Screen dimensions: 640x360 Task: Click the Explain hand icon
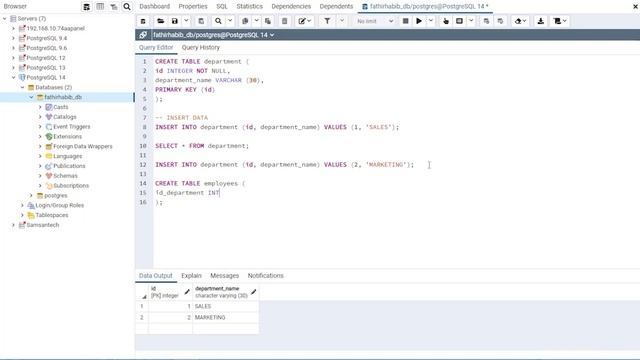[x=446, y=21]
